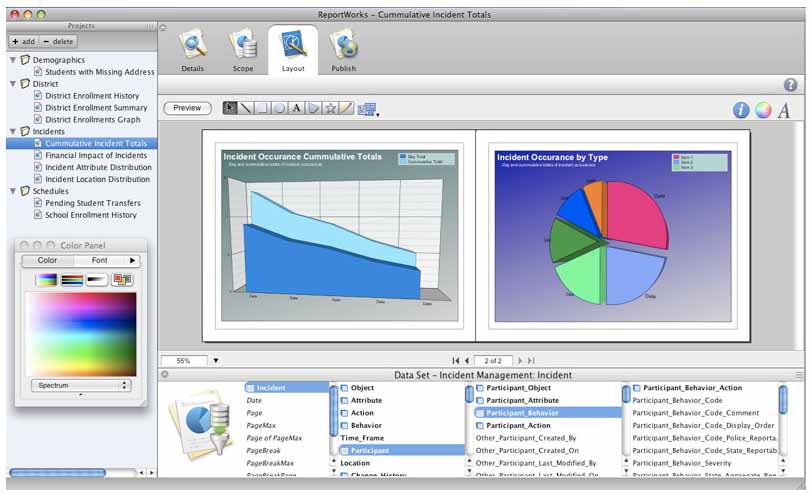Open the table/graph insert tool menu
812x493 pixels.
point(368,109)
